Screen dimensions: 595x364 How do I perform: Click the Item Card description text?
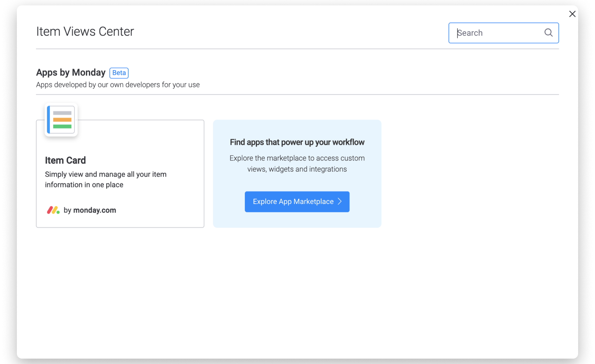point(106,179)
